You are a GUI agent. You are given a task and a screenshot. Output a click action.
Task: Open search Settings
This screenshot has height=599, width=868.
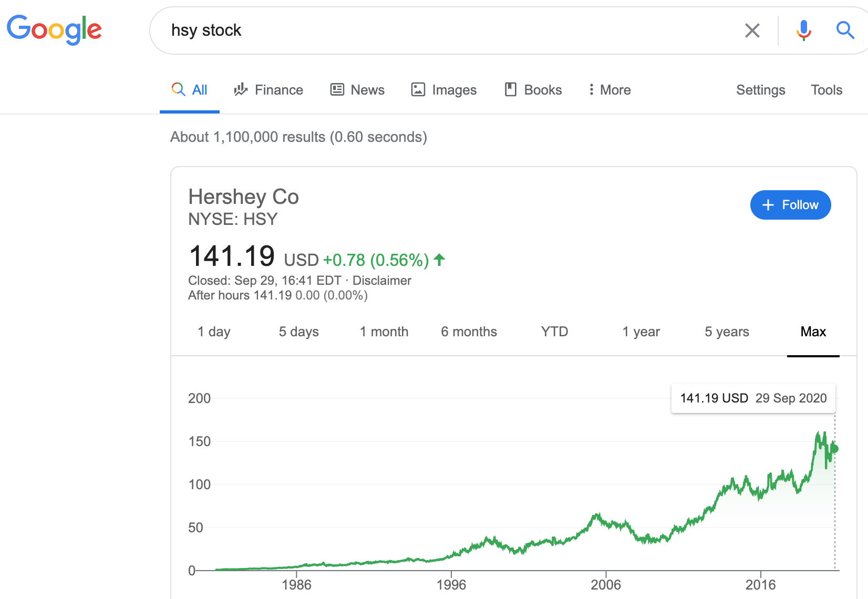pyautogui.click(x=761, y=90)
